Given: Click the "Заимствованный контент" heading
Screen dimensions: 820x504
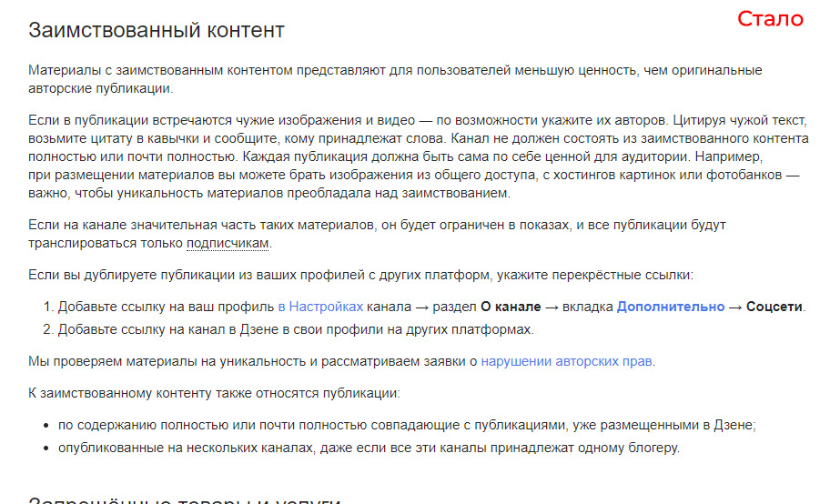Looking at the screenshot, I should click(157, 30).
